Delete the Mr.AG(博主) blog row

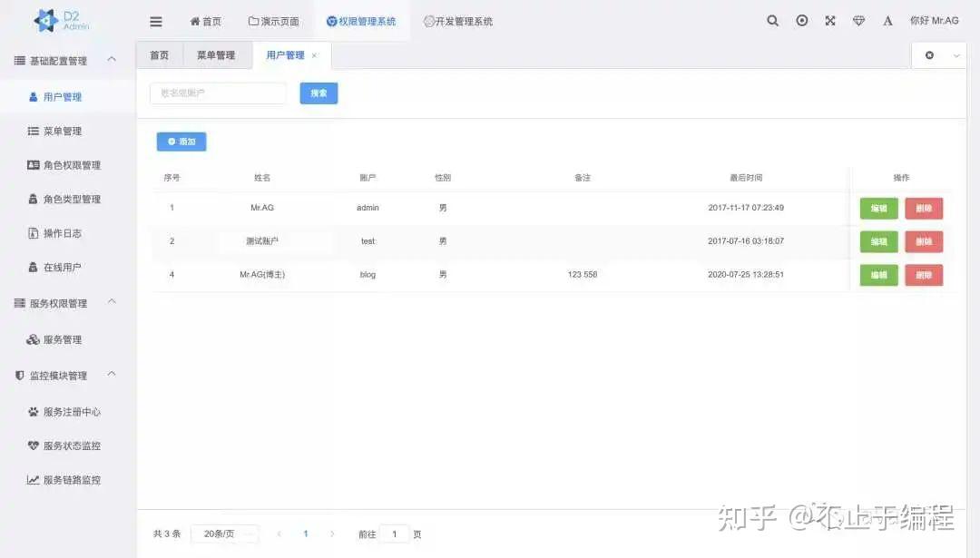[x=924, y=275]
